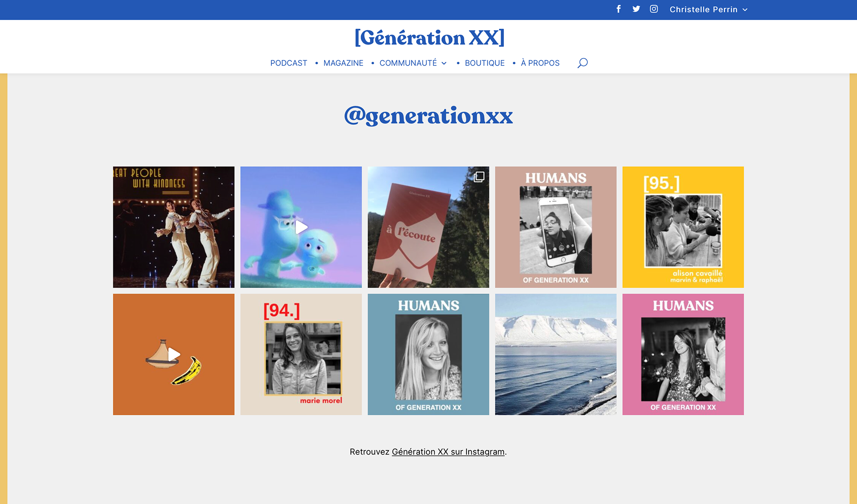The height and width of the screenshot is (504, 857).
Task: Open the Magazine menu item
Action: 343,63
